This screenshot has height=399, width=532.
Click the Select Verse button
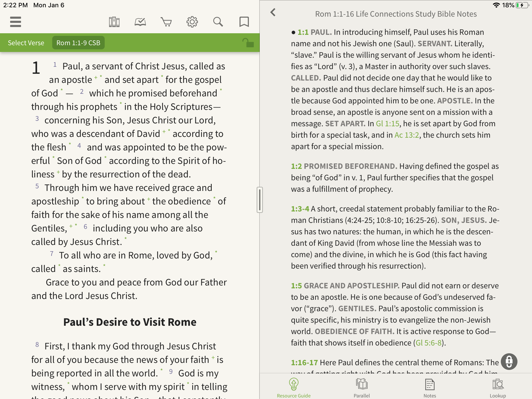click(26, 43)
